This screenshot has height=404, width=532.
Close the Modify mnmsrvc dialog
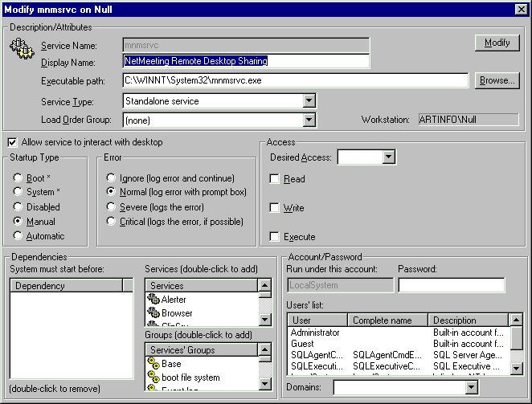coord(522,9)
